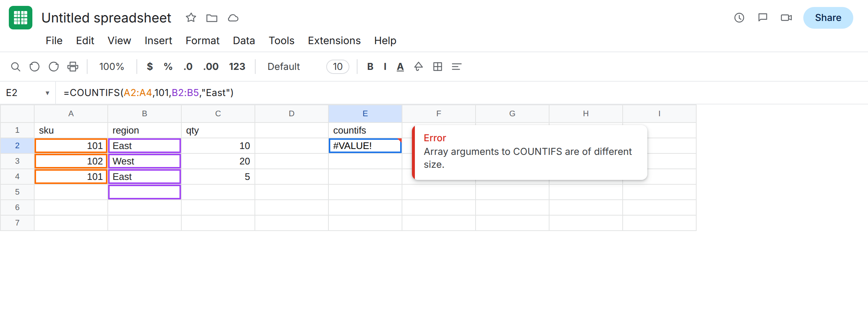Check the cloud save status icon
Screen dimensions: 868x309
pos(233,18)
